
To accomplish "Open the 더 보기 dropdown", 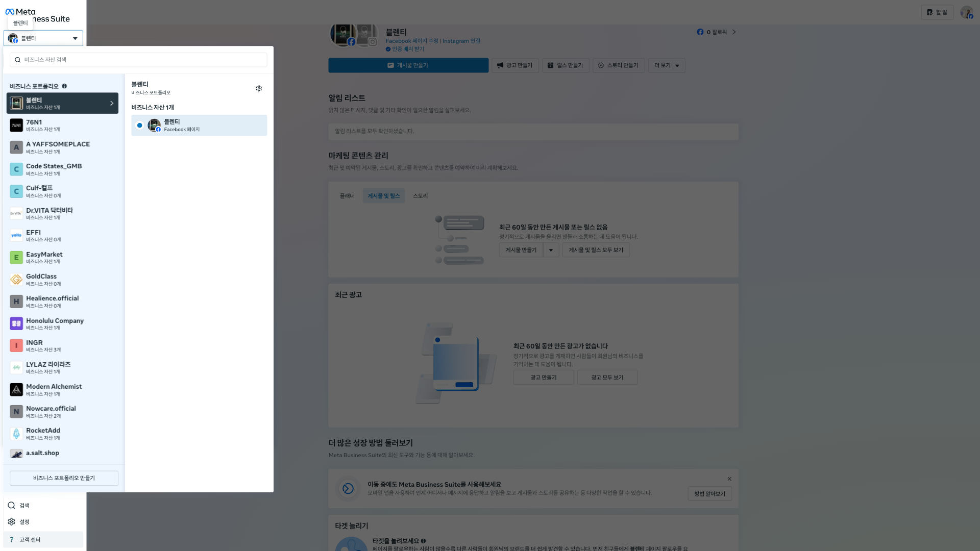I will (667, 65).
